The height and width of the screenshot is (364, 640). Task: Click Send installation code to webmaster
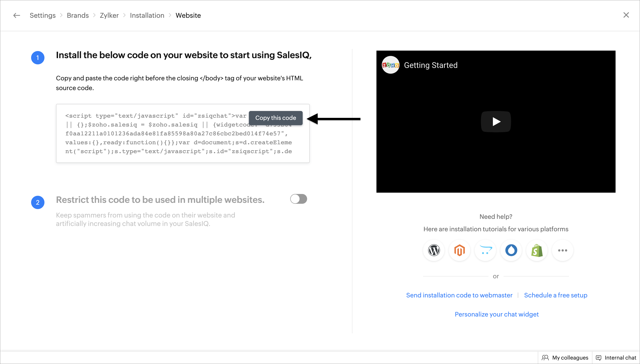(459, 295)
